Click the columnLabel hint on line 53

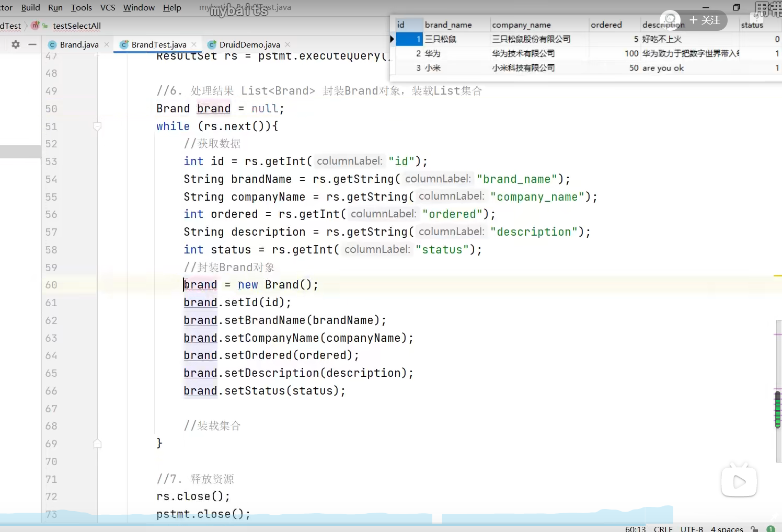click(349, 161)
